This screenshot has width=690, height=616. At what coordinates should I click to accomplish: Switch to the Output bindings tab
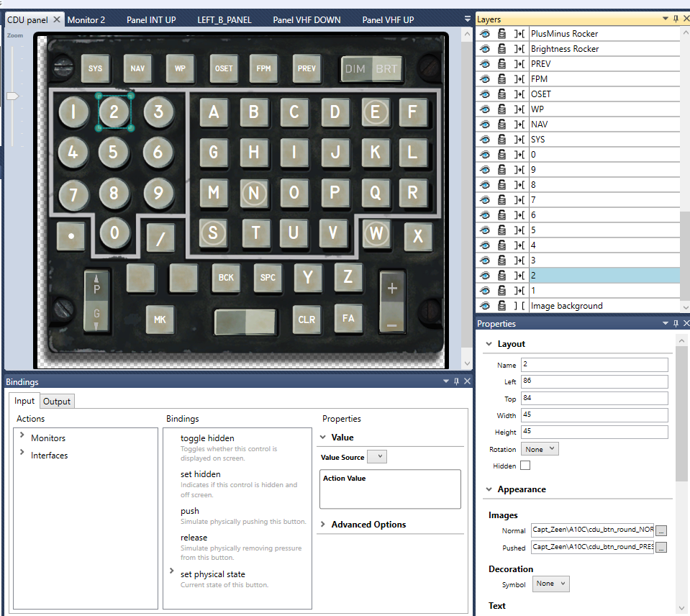57,402
